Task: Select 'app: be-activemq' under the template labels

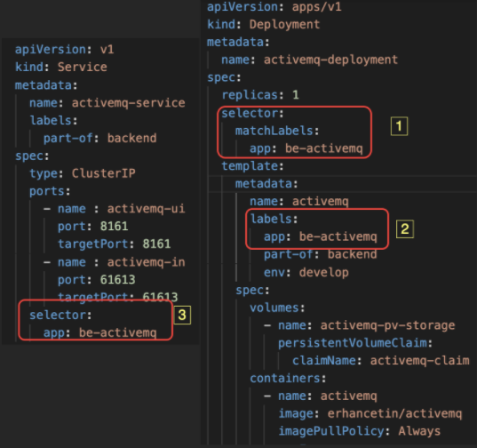Action: click(x=321, y=236)
